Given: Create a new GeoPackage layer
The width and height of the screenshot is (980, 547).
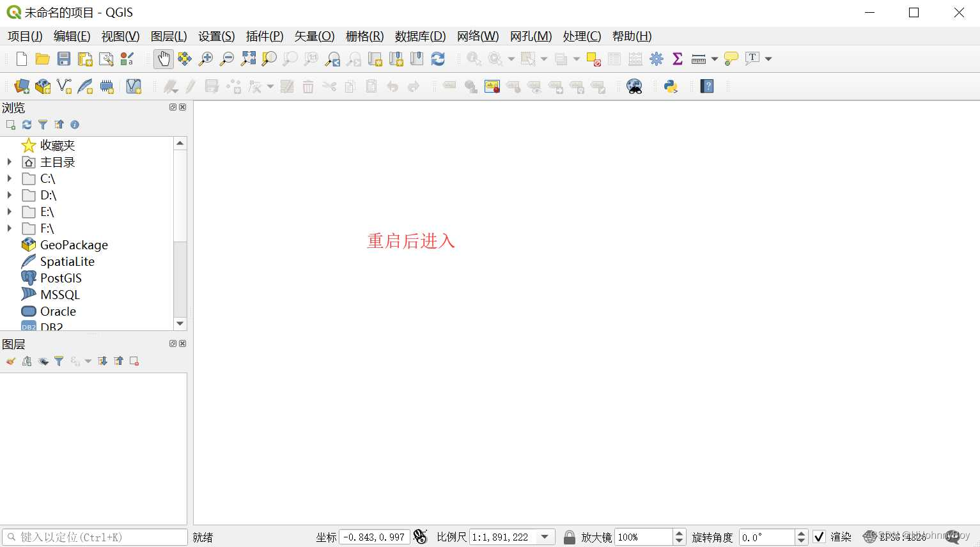Looking at the screenshot, I should [43, 86].
